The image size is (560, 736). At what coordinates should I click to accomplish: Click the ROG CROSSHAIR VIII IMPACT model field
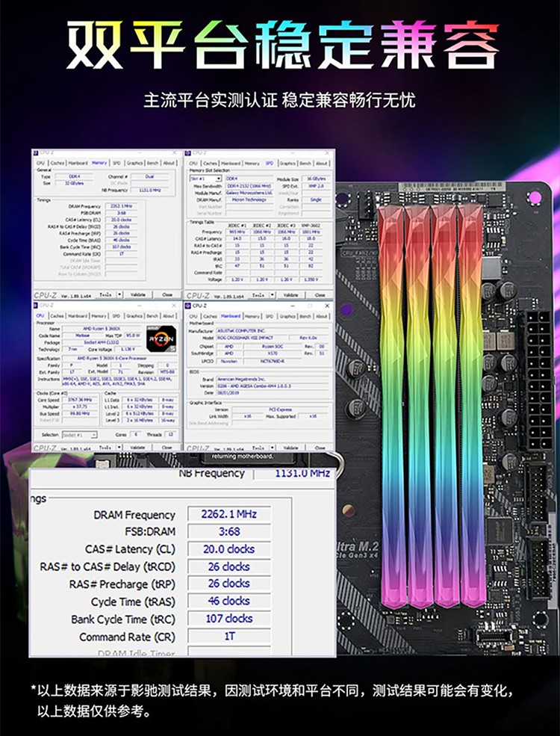pos(250,338)
